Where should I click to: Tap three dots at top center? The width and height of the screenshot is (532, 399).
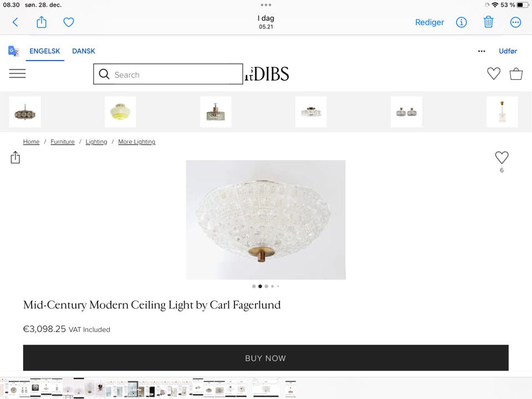265,5
